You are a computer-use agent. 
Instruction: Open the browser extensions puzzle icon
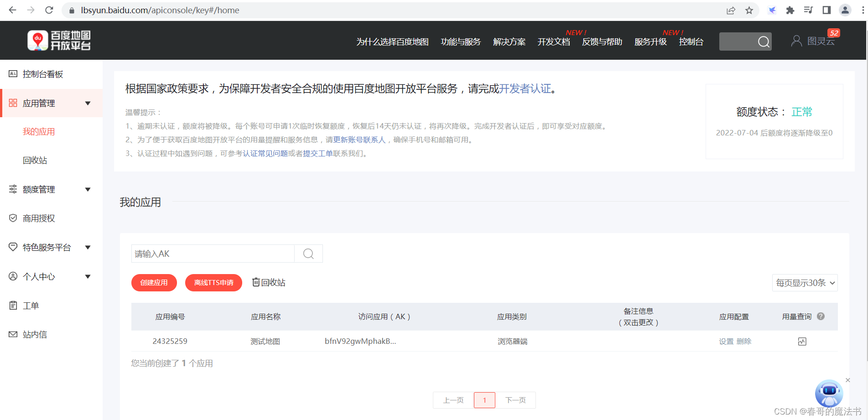click(x=790, y=10)
